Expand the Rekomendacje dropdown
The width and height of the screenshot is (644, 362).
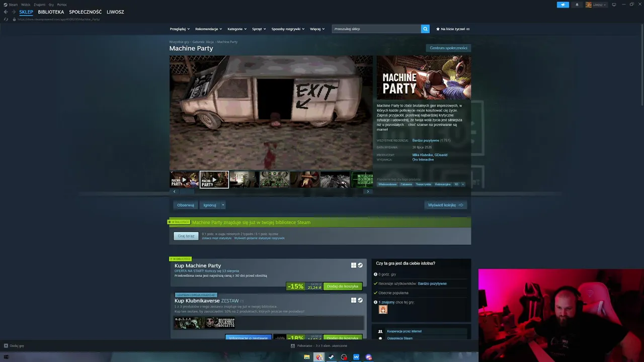pyautogui.click(x=209, y=29)
